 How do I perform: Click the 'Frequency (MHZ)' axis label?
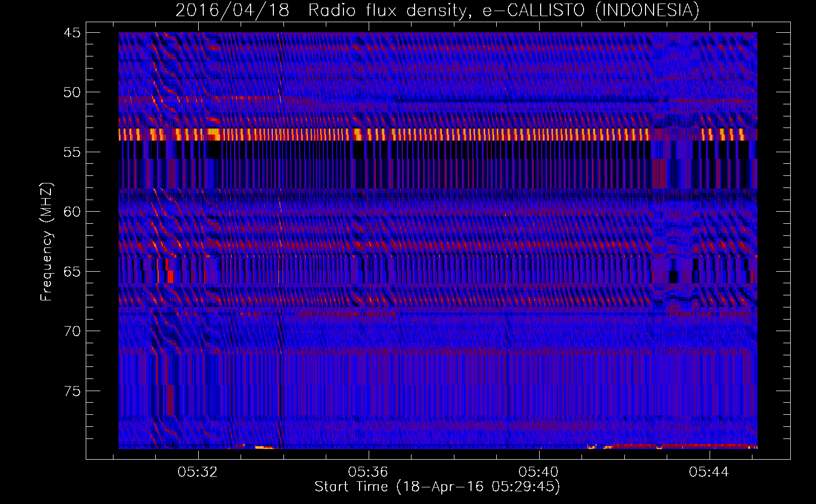[x=46, y=242]
